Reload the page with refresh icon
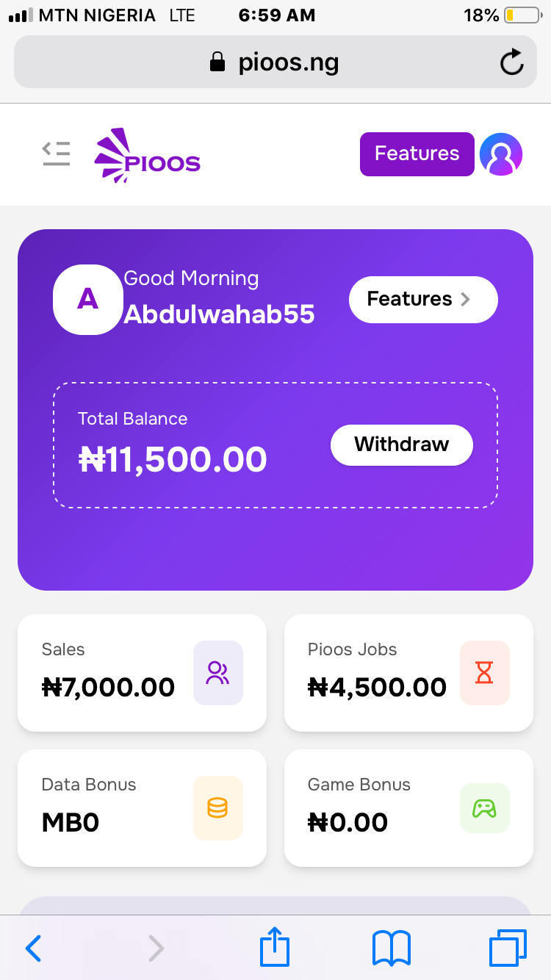This screenshot has width=551, height=980. pyautogui.click(x=511, y=62)
